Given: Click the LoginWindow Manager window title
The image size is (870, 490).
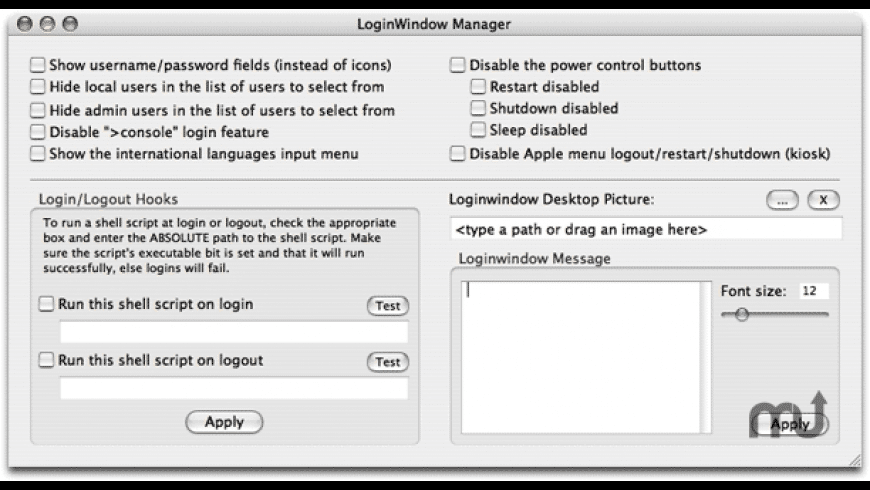Looking at the screenshot, I should (x=434, y=24).
